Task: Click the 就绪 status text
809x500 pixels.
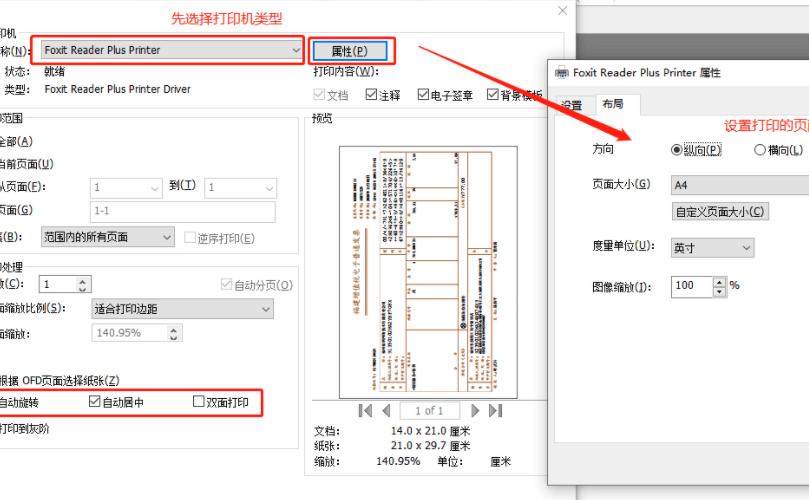Action: click(55, 71)
